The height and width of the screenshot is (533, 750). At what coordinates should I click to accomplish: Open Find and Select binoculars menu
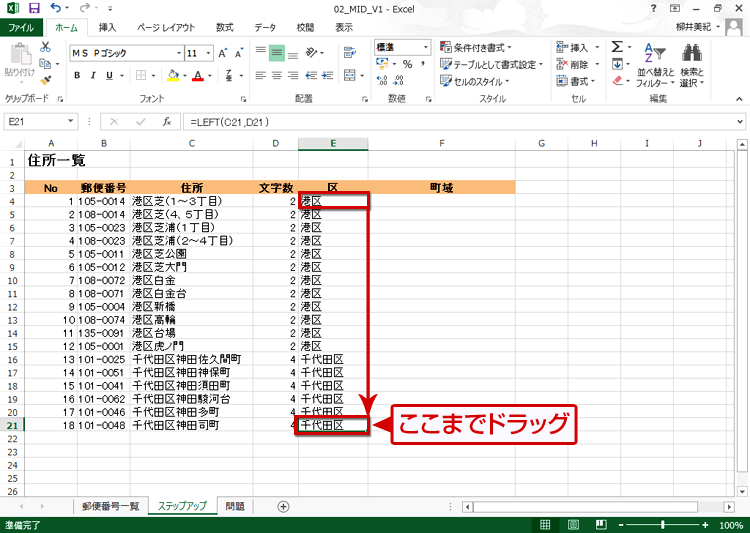692,65
